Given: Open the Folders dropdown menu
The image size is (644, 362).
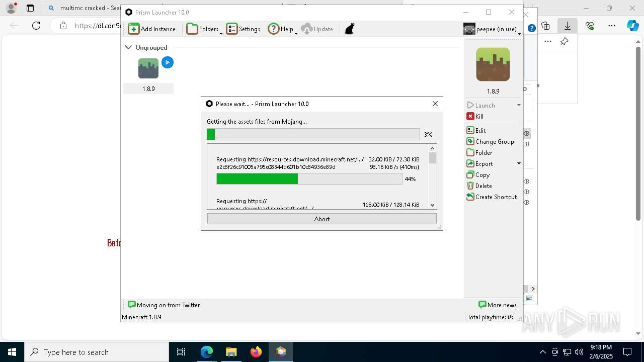Looking at the screenshot, I should 204,29.
